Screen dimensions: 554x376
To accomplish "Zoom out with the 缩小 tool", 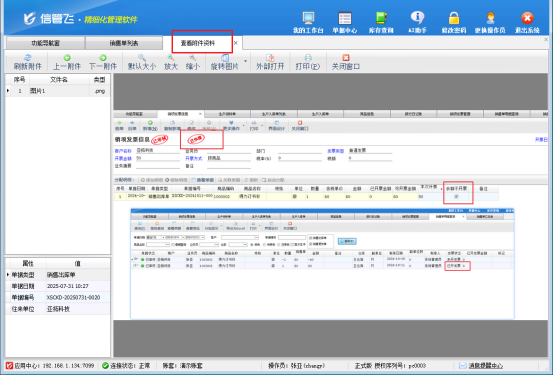I will (x=193, y=62).
